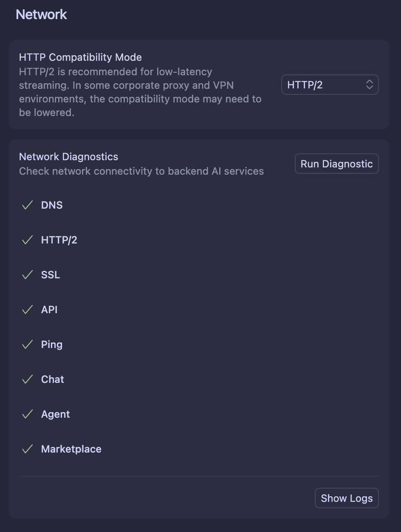Click the HTTP/2 dropdown chevron arrows

tap(369, 85)
